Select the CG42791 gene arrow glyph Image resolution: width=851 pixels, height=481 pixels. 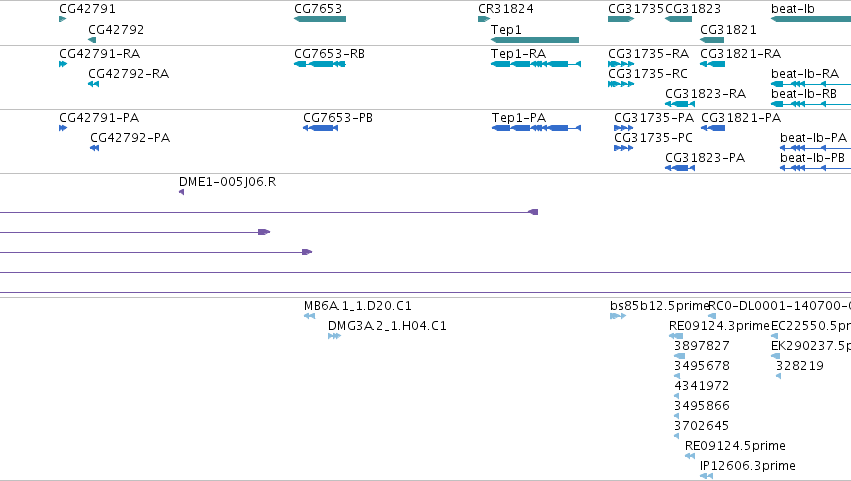pos(62,19)
